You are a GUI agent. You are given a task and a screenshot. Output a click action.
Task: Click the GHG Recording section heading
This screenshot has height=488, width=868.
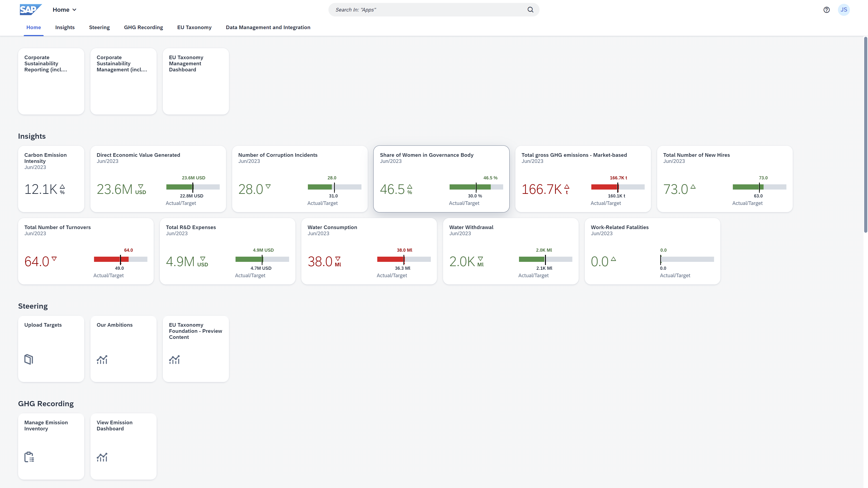tap(46, 404)
